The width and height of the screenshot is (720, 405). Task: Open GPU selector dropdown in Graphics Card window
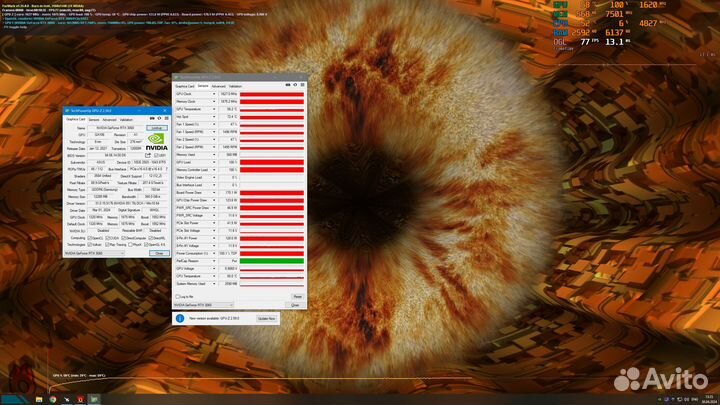[x=95, y=253]
